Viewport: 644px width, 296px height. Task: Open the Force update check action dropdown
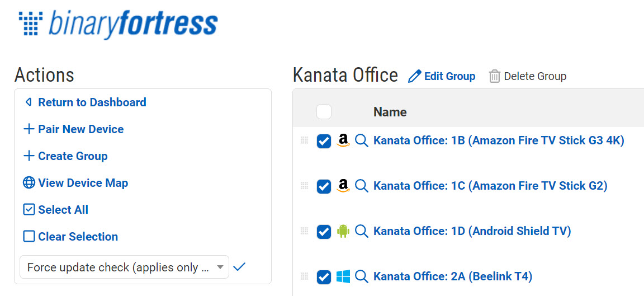click(124, 267)
